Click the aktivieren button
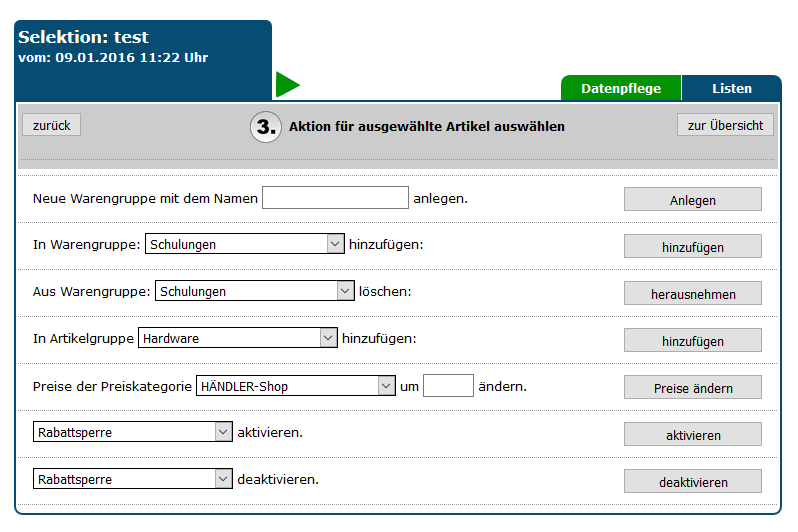The width and height of the screenshot is (798, 532). pyautogui.click(x=692, y=435)
